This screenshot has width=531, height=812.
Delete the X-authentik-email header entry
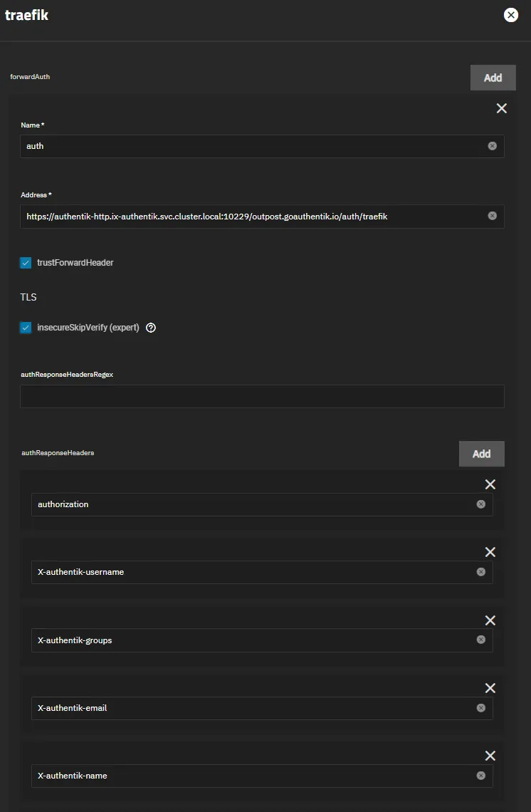(490, 688)
